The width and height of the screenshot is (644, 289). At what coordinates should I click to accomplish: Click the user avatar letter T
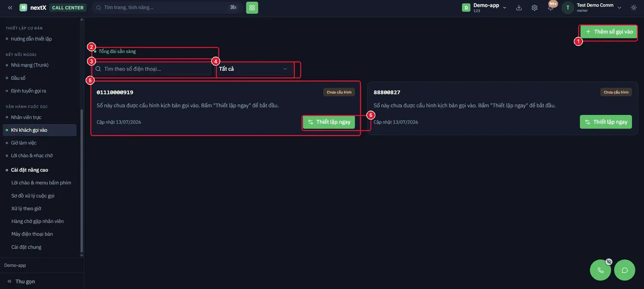[x=568, y=8]
